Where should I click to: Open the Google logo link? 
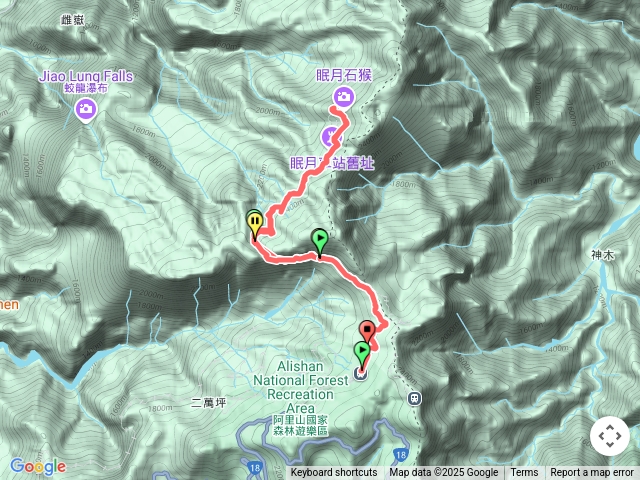(x=38, y=466)
